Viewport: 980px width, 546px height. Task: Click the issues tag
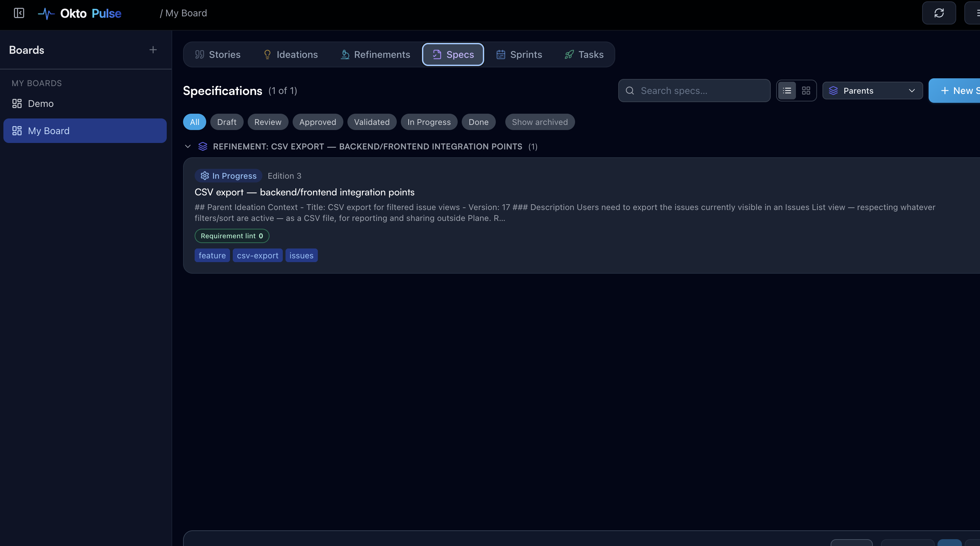coord(301,255)
